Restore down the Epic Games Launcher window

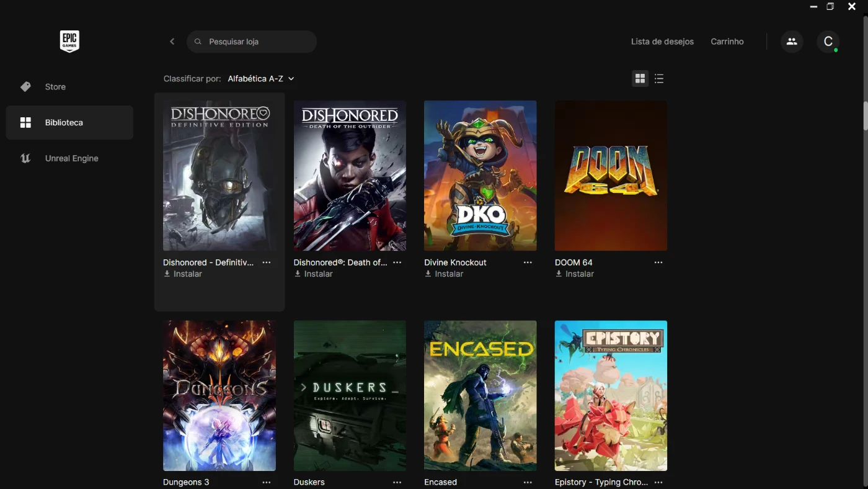tap(831, 7)
